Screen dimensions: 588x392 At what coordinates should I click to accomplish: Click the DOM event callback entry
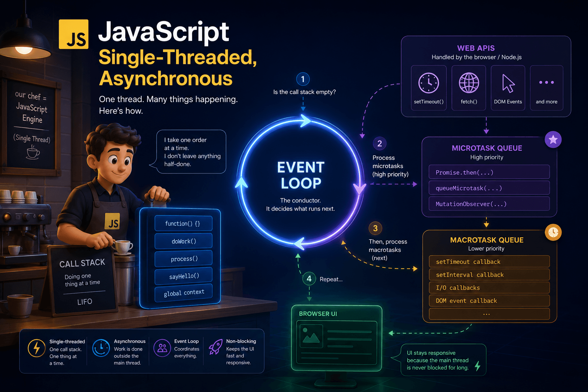click(x=489, y=301)
